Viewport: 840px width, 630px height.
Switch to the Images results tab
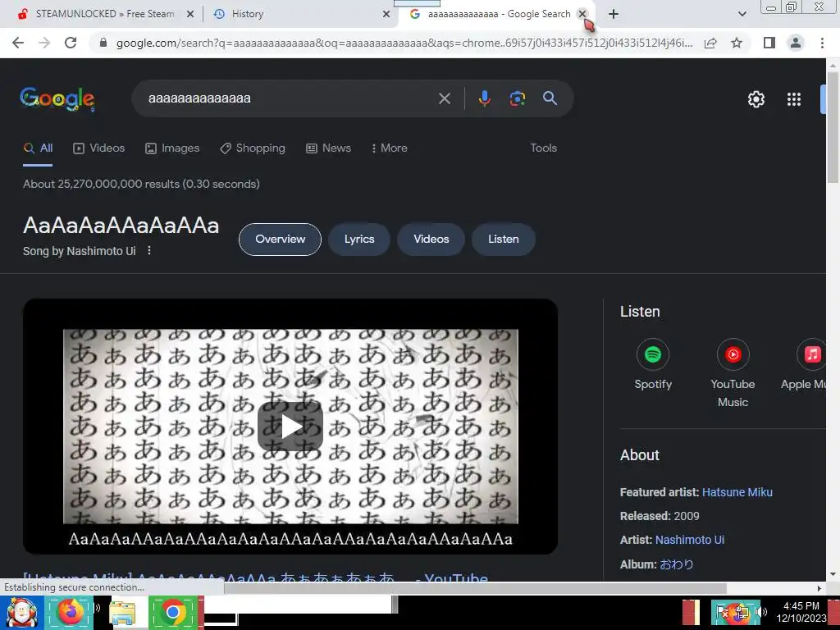tap(172, 148)
